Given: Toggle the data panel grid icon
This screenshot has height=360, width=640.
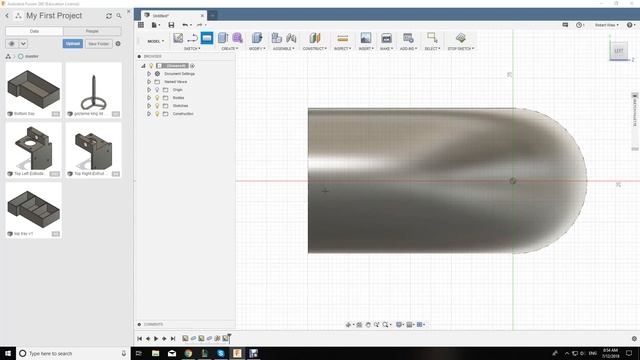Looking at the screenshot, I should point(141,25).
